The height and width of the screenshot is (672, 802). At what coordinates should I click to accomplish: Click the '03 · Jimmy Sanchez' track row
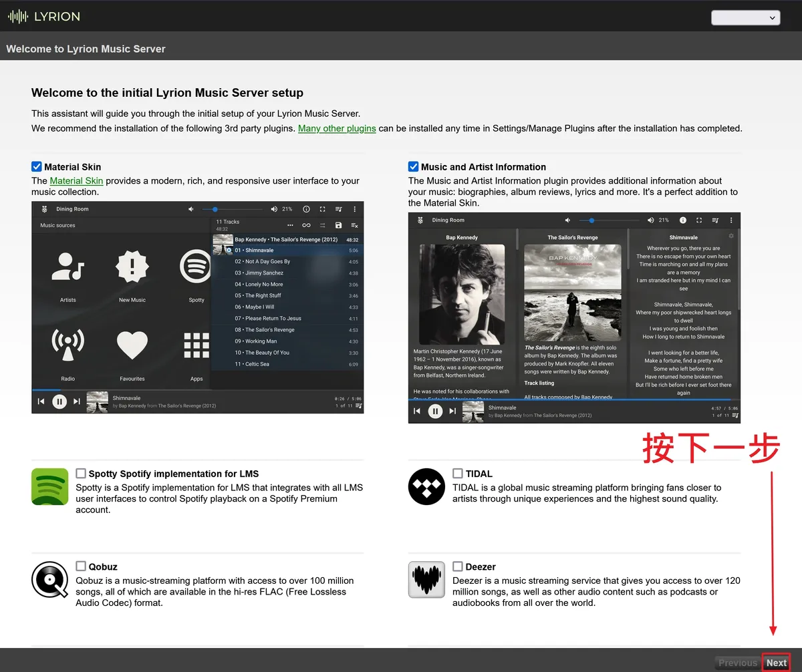click(x=287, y=273)
